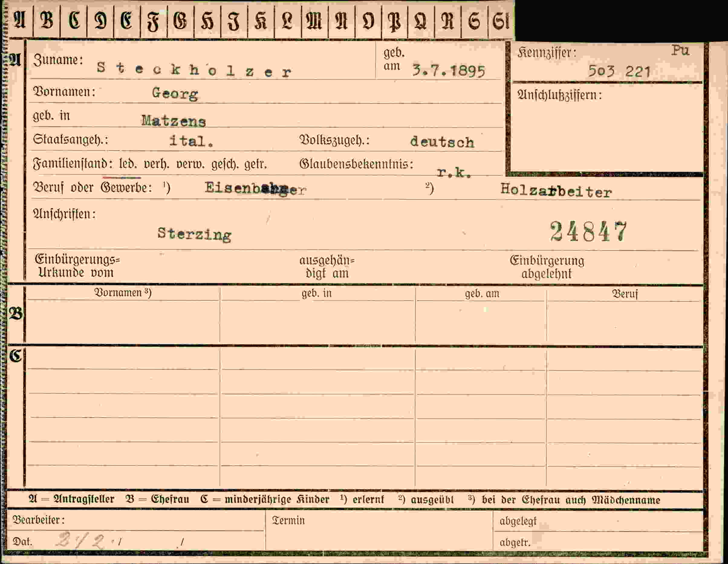
Task: Click the Zuname label
Action: click(x=58, y=60)
